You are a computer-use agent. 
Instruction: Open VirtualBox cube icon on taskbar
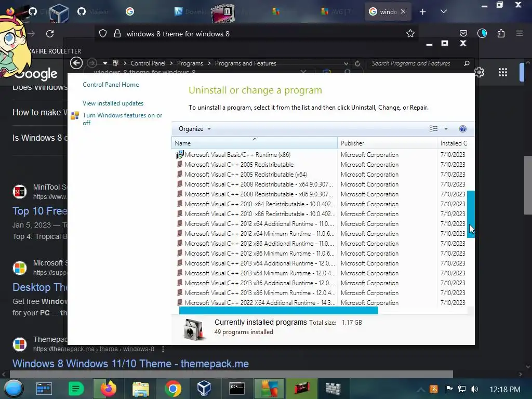(205, 389)
